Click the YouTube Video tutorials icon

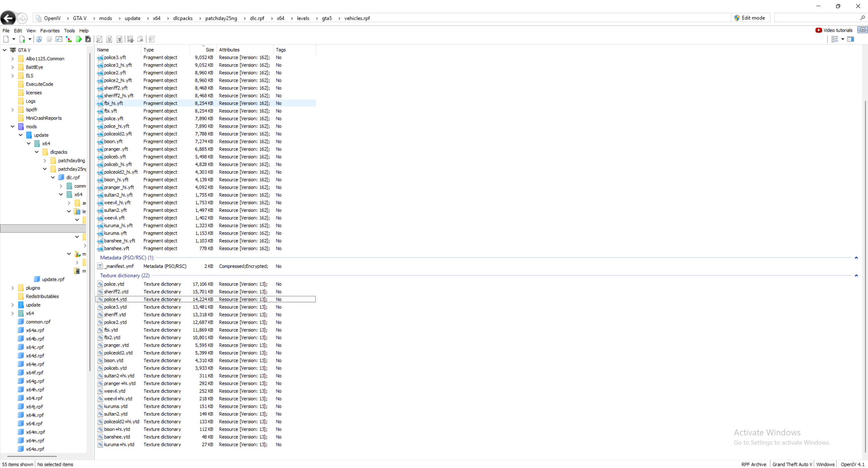[x=818, y=30]
